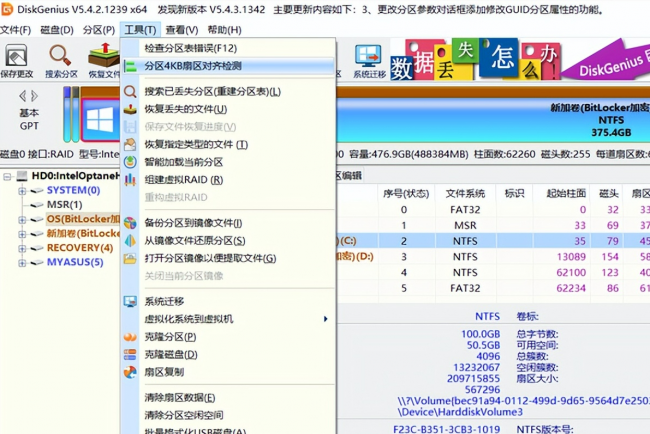Click the magnifier icon beside 搜索已丢失分区
The image size is (650, 434).
[130, 92]
